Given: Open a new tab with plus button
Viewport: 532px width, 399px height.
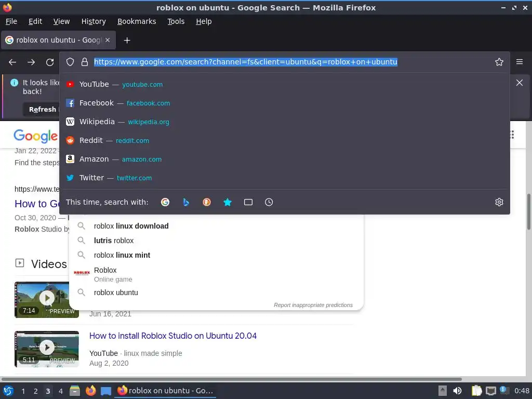Looking at the screenshot, I should 127,41.
